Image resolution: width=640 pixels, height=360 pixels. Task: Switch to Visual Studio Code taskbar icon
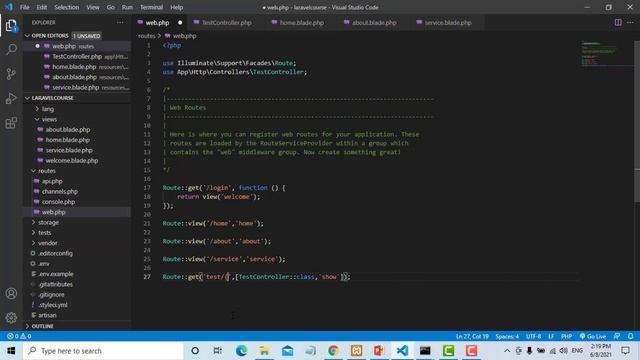pos(402,351)
